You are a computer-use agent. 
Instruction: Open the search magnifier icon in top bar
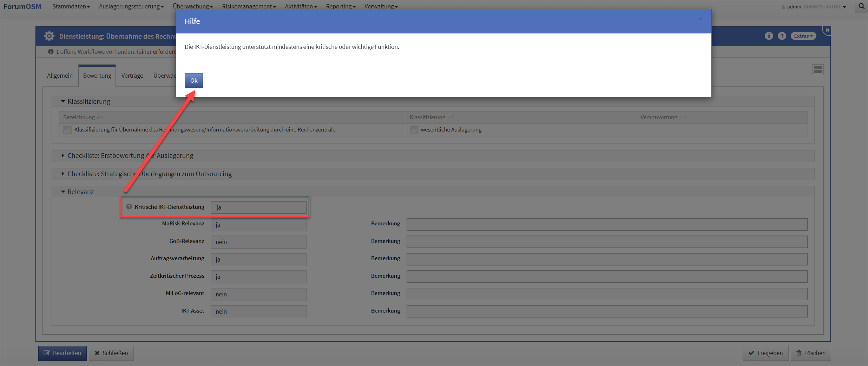861,6
